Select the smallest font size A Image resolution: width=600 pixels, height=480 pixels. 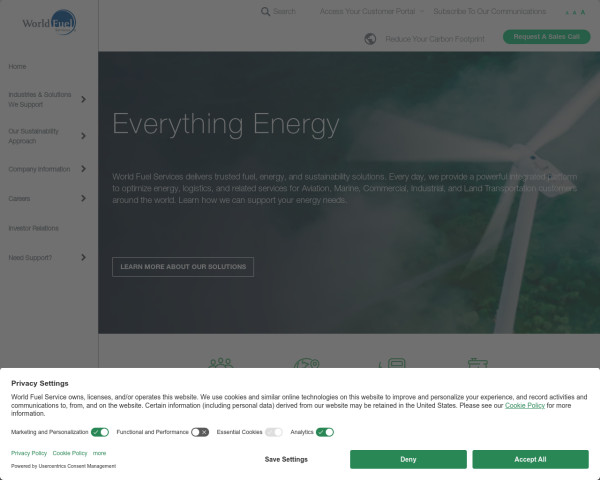click(567, 13)
